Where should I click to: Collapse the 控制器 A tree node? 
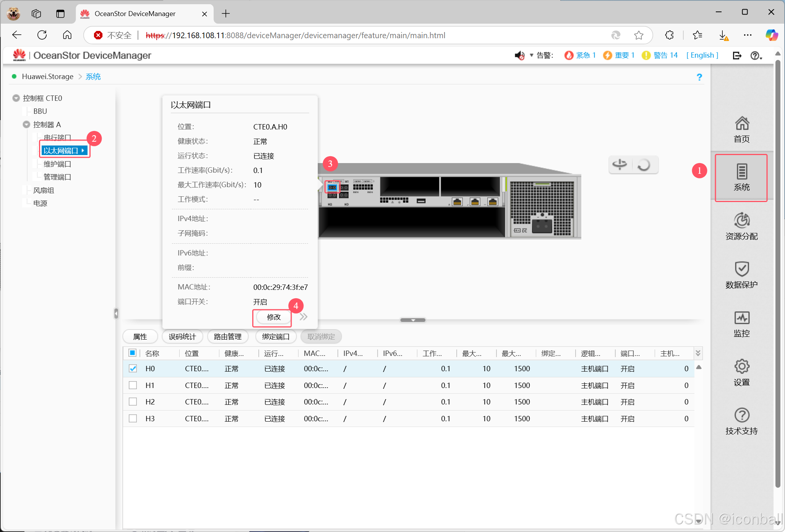coord(26,125)
